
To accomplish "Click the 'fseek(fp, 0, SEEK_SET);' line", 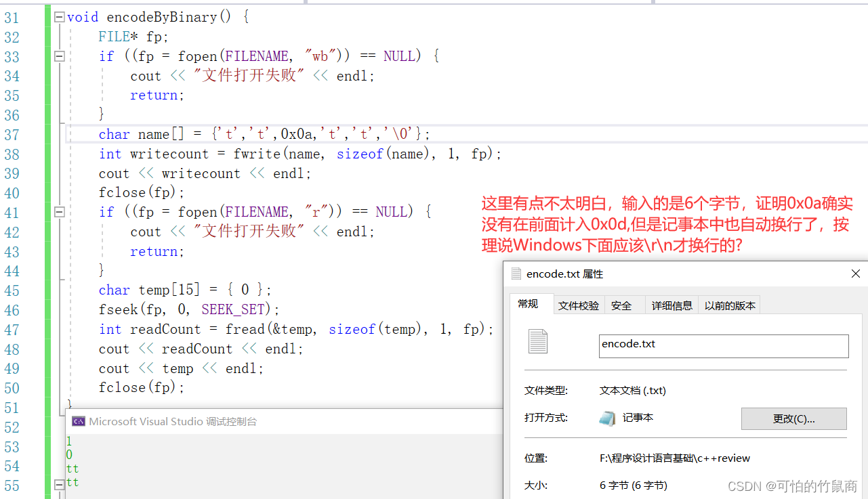I will pos(189,309).
